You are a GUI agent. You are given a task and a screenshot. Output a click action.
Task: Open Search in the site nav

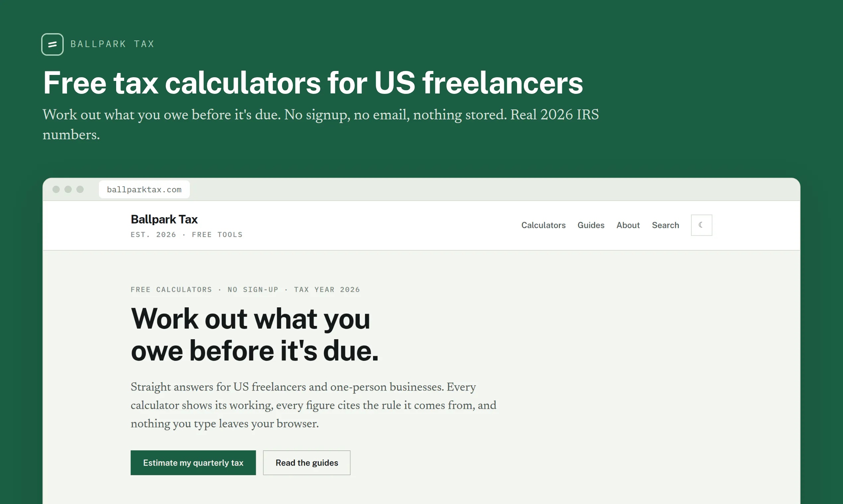tap(665, 225)
